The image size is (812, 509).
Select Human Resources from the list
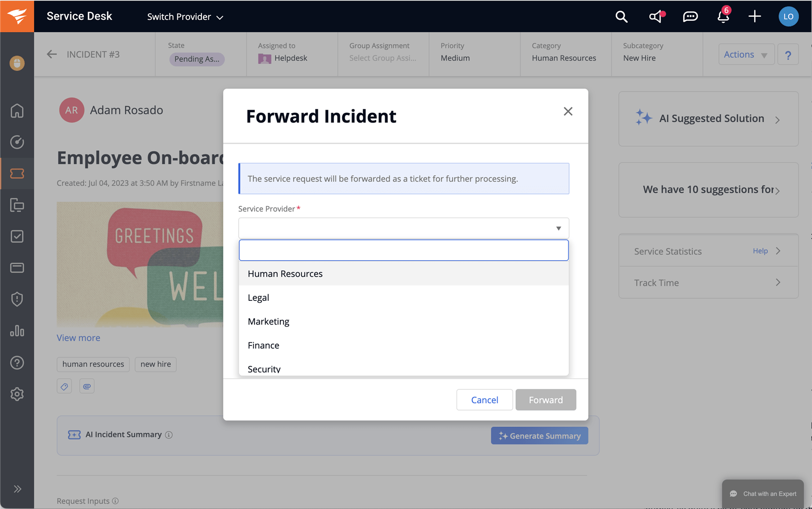pos(285,274)
